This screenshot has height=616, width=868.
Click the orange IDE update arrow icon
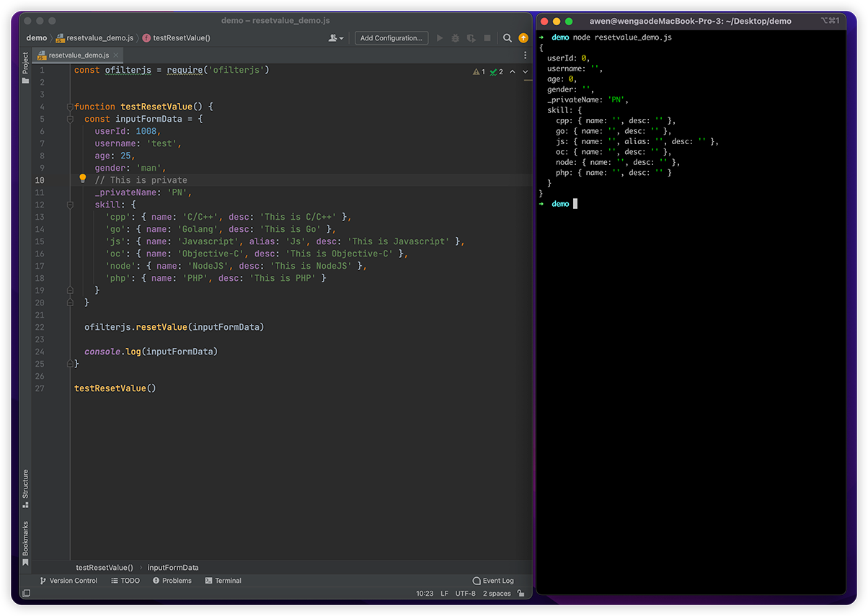(523, 38)
